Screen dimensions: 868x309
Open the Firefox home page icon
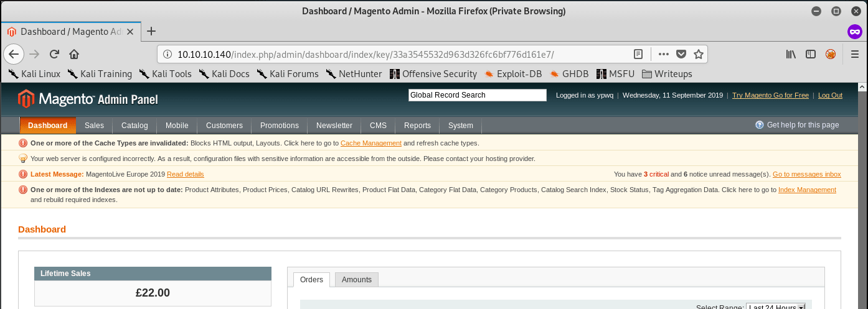(74, 54)
